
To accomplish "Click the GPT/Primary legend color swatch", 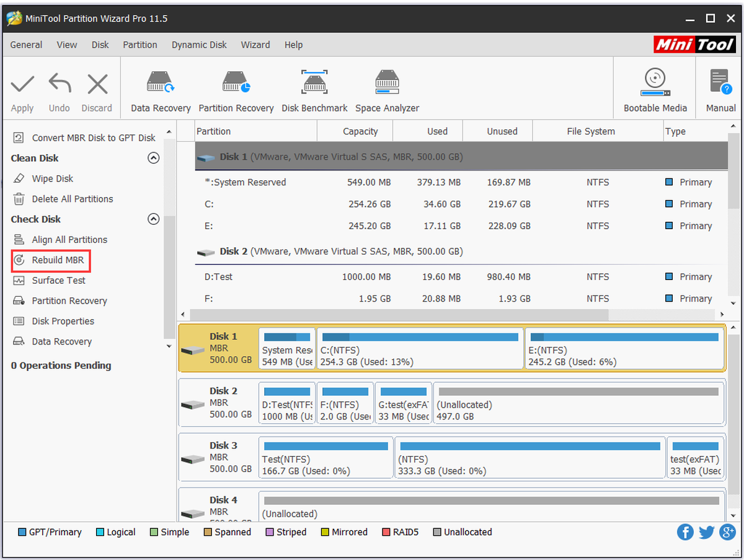I will 22,532.
